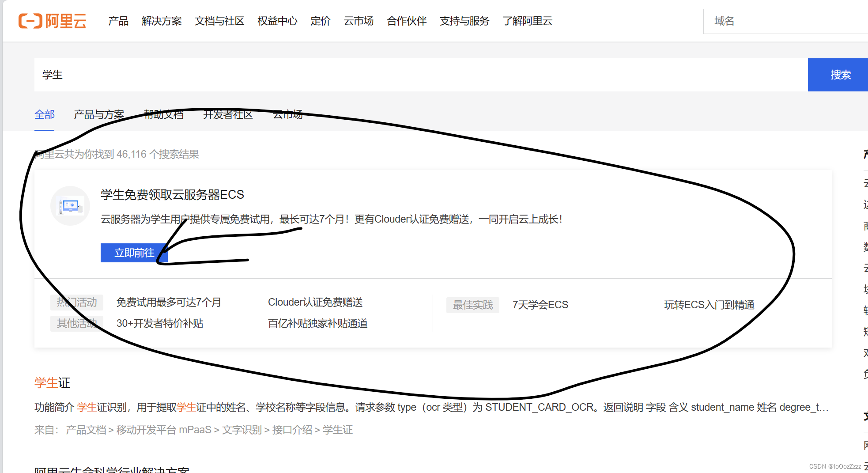Click the blue 搜索 button
868x473 pixels.
pyautogui.click(x=838, y=75)
